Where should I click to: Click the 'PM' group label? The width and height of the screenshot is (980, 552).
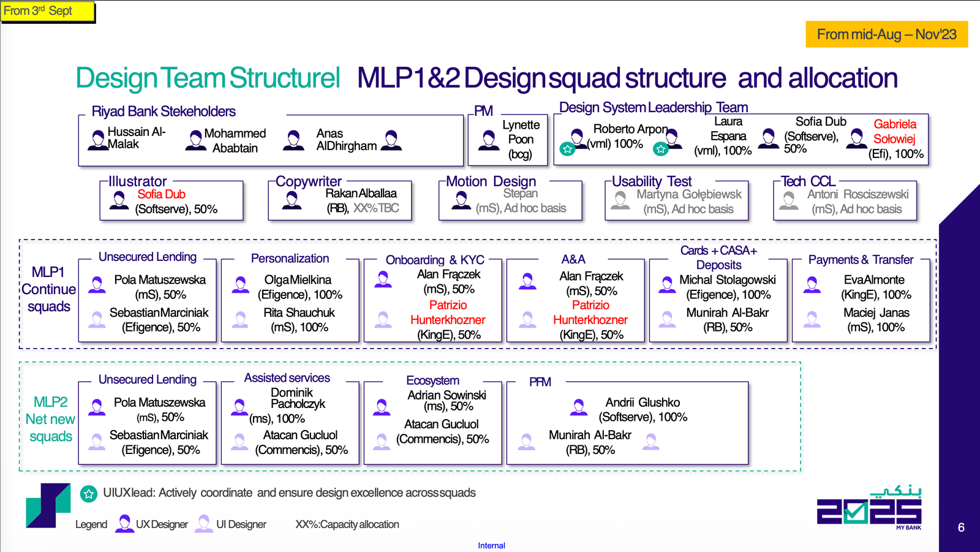(483, 111)
